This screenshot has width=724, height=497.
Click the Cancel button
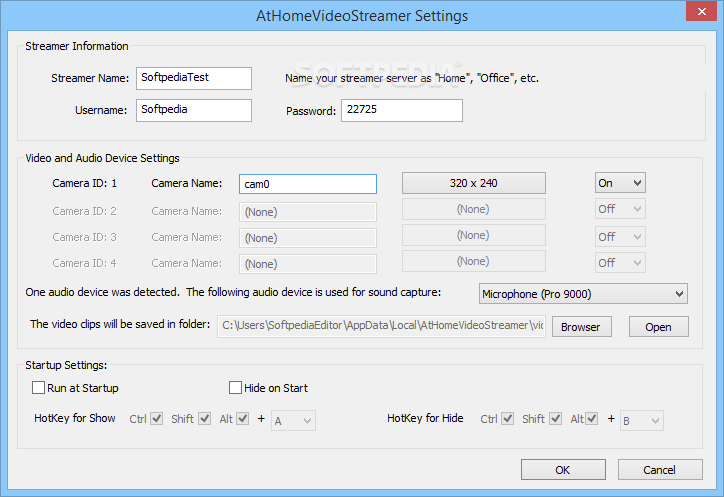[x=660, y=470]
